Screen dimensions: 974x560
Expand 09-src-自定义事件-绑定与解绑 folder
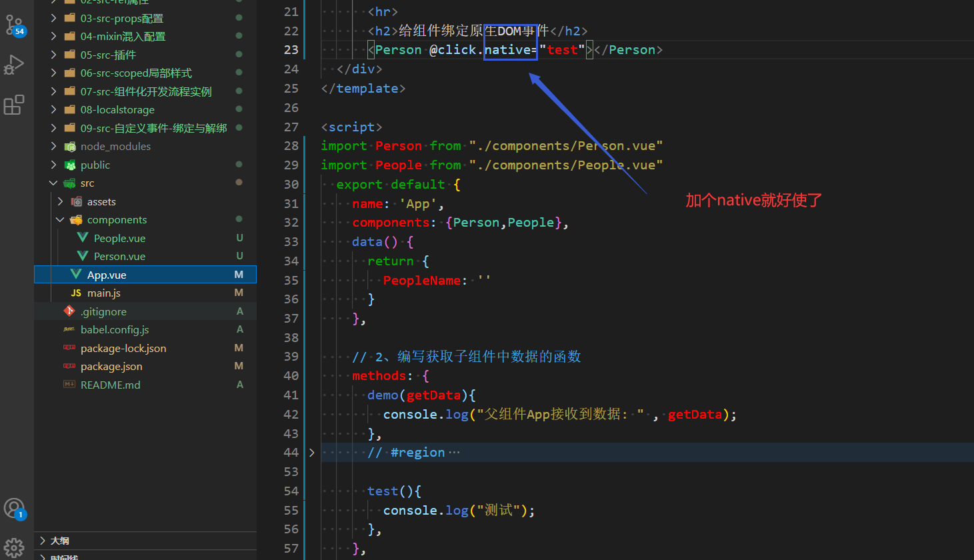53,128
